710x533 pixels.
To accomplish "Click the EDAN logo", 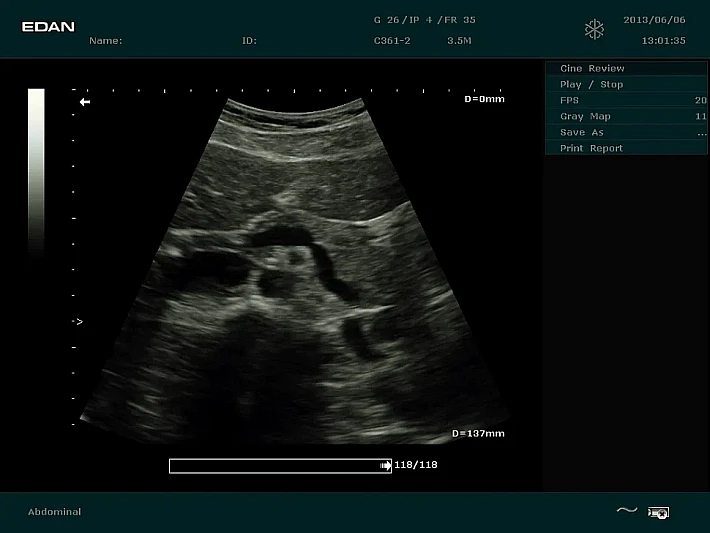I will [x=48, y=27].
